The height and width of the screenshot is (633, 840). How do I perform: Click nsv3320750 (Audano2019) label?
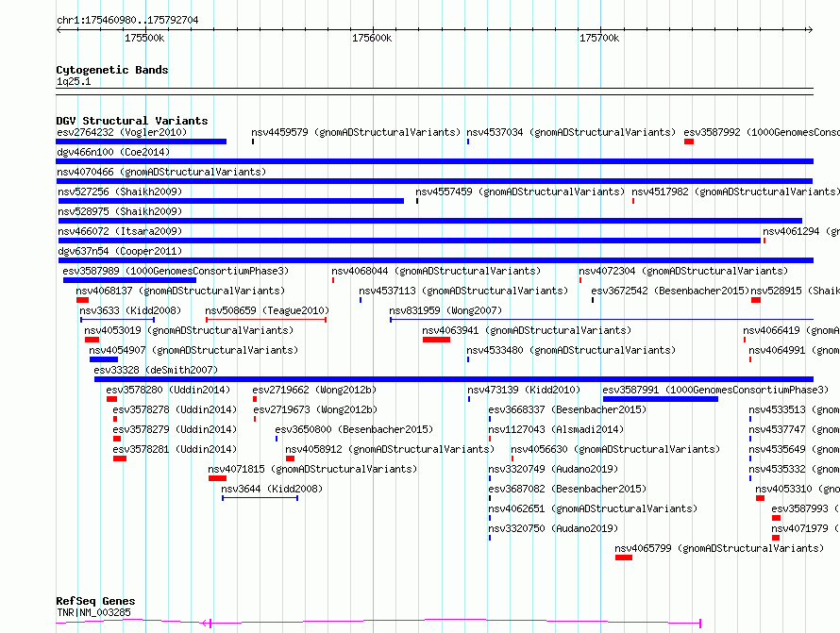[553, 528]
